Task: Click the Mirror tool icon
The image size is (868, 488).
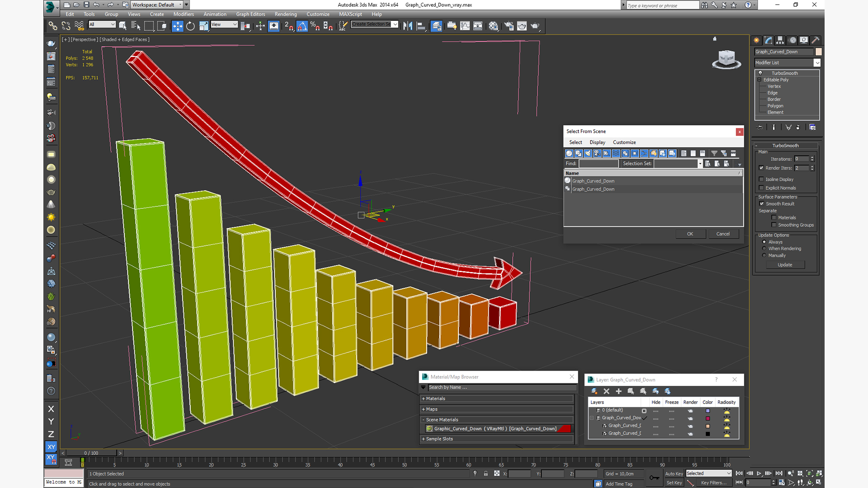Action: coord(408,26)
